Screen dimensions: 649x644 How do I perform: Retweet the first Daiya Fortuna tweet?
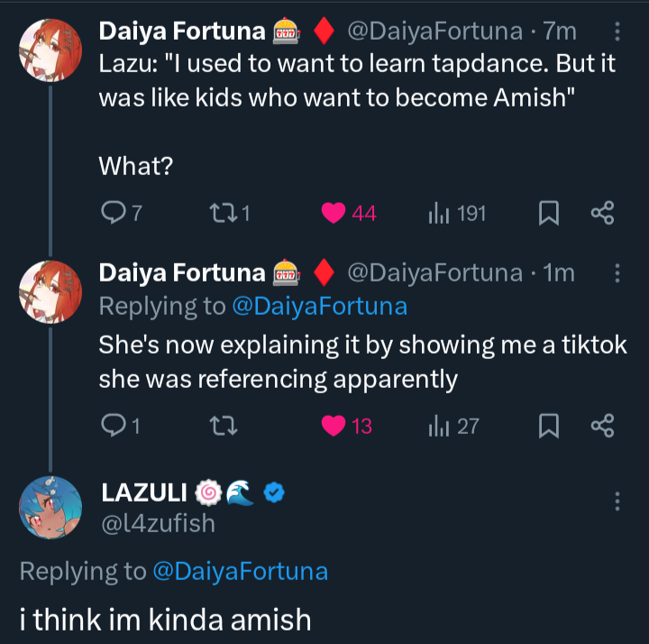click(221, 213)
